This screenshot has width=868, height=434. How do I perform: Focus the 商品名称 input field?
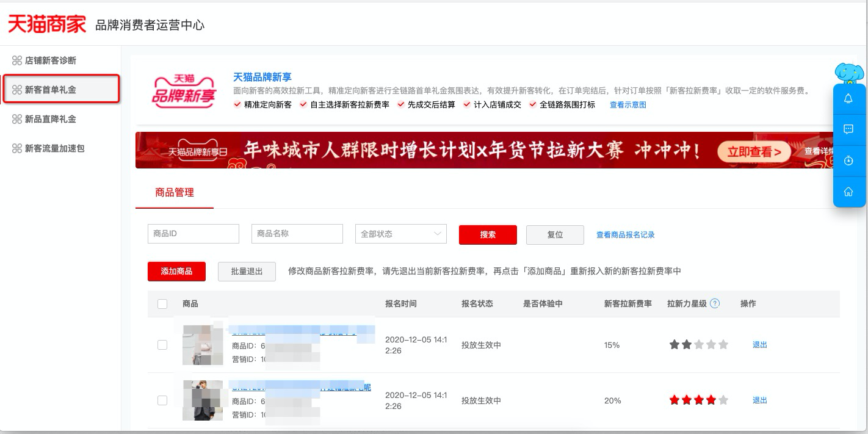(x=297, y=234)
